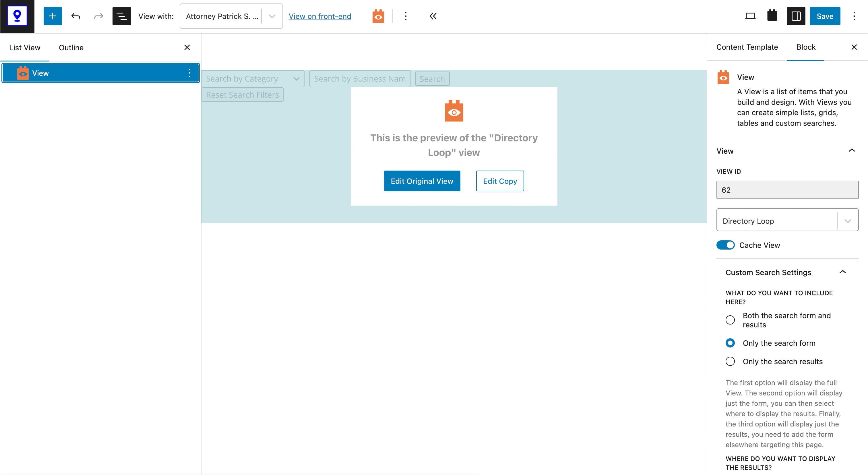Toggle the Cache View switch
The width and height of the screenshot is (868, 475).
pos(725,245)
